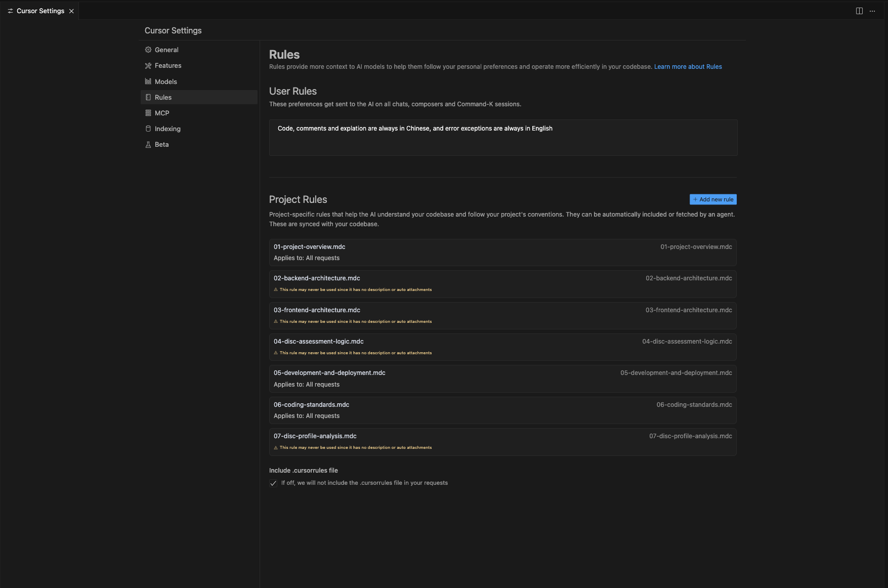Click the warning text under 07-disc-profile-analysis.mdc
Viewport: 888px width, 588px height.
tap(356, 448)
